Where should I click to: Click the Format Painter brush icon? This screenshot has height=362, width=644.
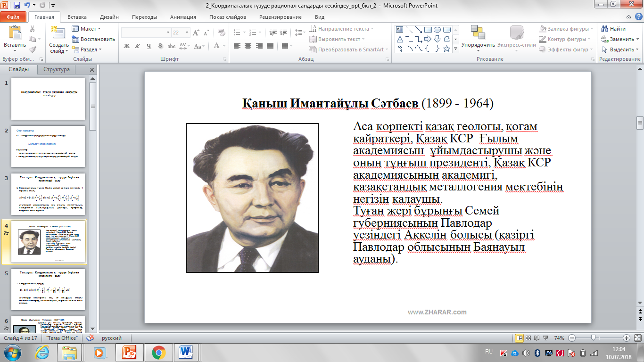32,49
